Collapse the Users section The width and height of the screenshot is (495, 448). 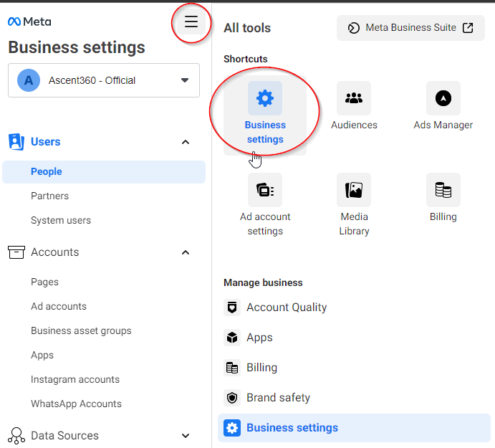(186, 142)
